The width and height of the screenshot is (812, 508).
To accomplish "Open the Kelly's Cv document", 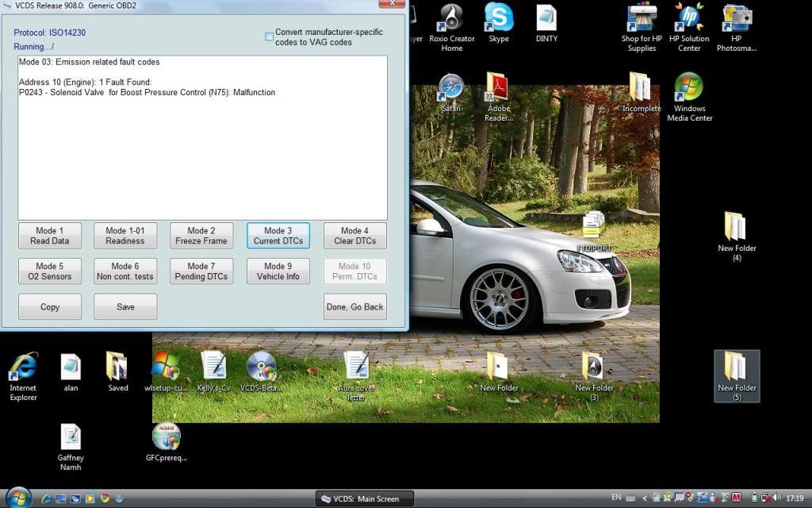I will [x=213, y=371].
